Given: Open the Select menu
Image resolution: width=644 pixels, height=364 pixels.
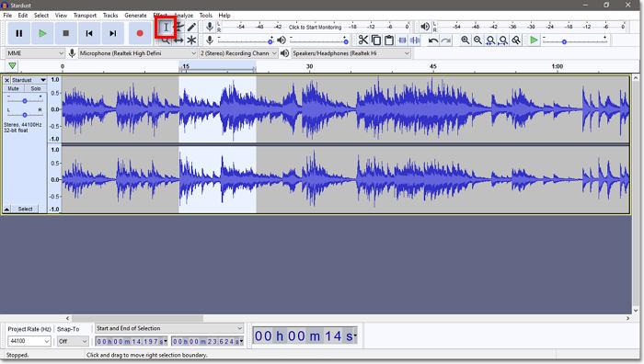Looking at the screenshot, I should (41, 16).
